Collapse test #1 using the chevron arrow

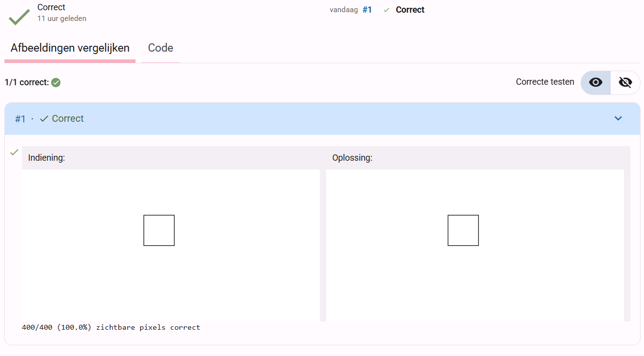tap(618, 118)
